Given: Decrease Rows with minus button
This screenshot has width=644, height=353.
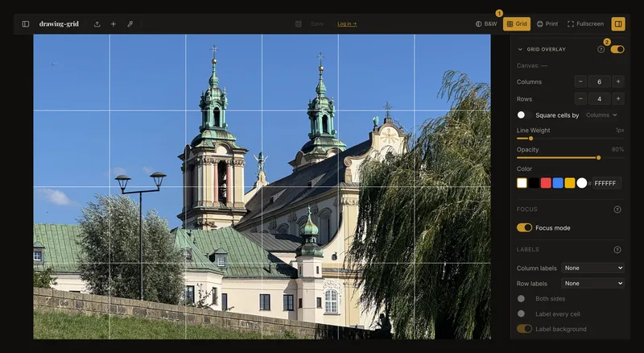Looking at the screenshot, I should (580, 99).
